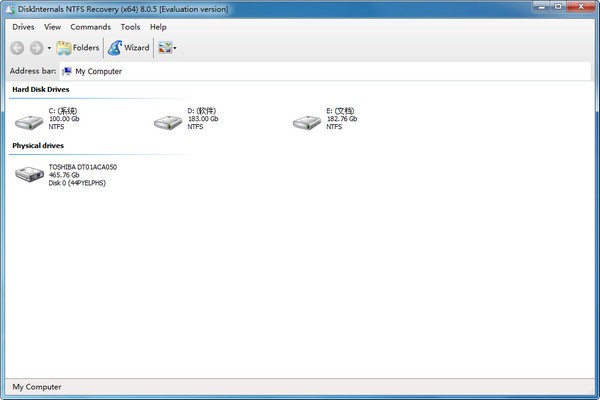Open the Drives menu
This screenshot has width=600, height=400.
[23, 27]
